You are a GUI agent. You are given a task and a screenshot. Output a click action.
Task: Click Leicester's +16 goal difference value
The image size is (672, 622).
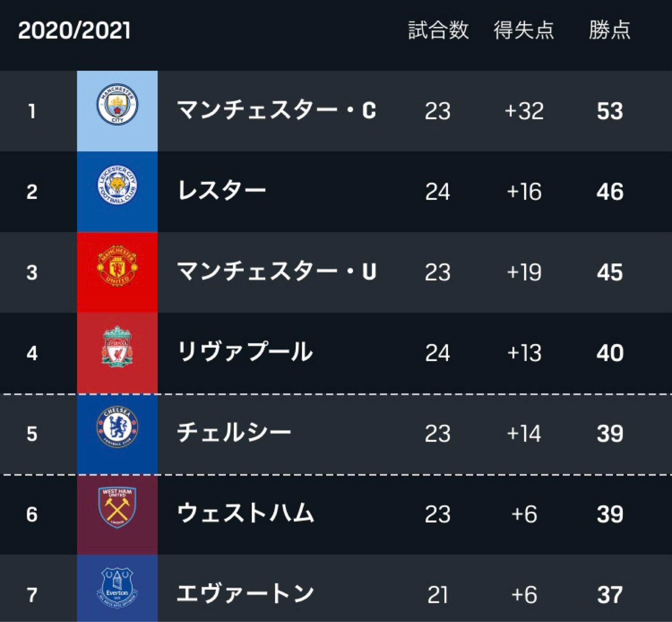pos(524,192)
